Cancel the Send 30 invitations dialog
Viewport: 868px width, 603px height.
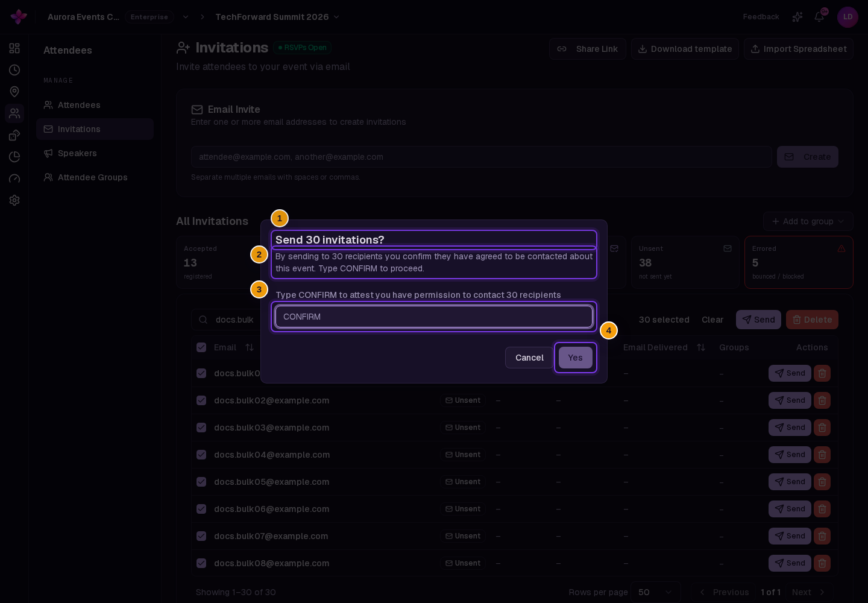[x=529, y=358]
